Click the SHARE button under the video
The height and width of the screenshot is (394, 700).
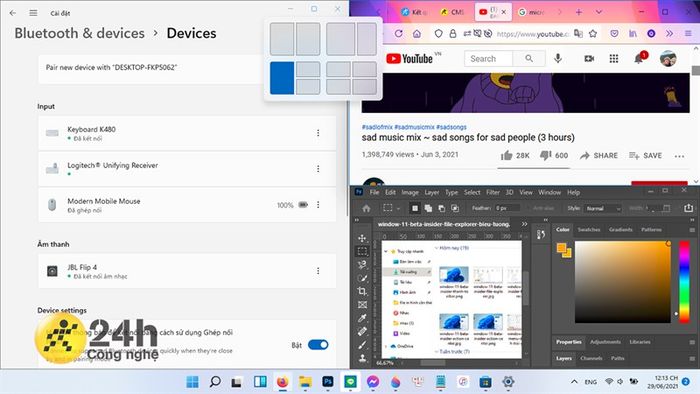tap(599, 155)
